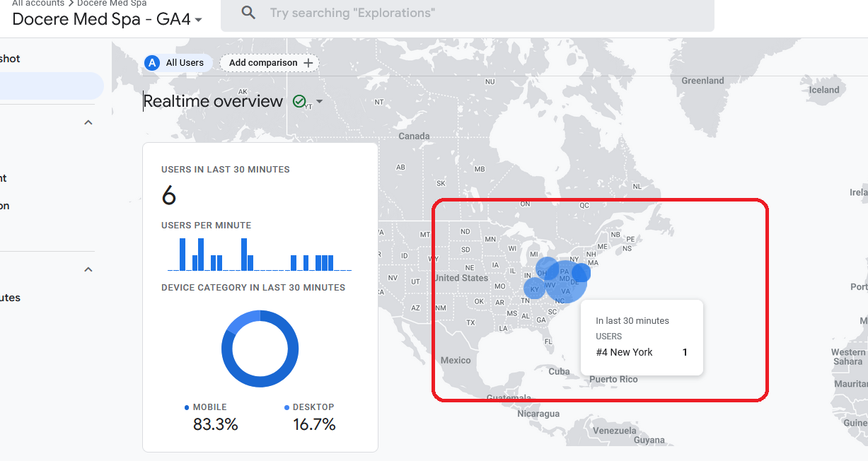Screen dimensions: 868x461
Task: Click the Ohio user bubble on map
Action: tap(547, 269)
